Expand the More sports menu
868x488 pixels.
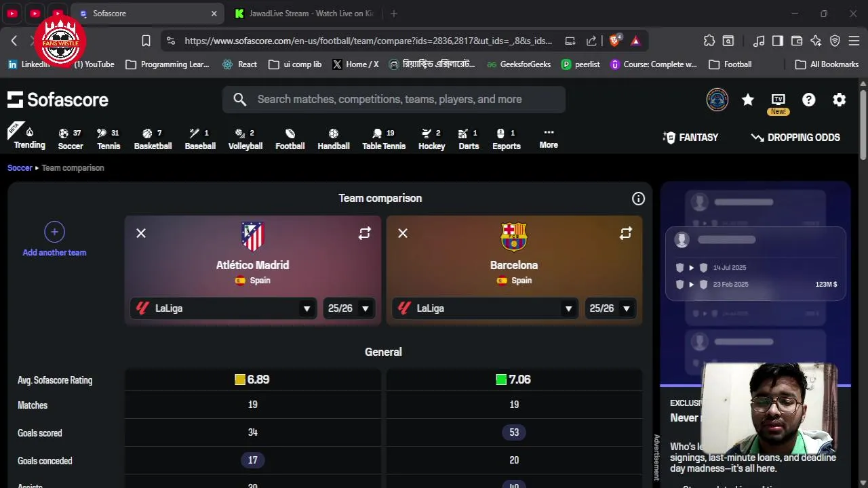[x=549, y=138]
